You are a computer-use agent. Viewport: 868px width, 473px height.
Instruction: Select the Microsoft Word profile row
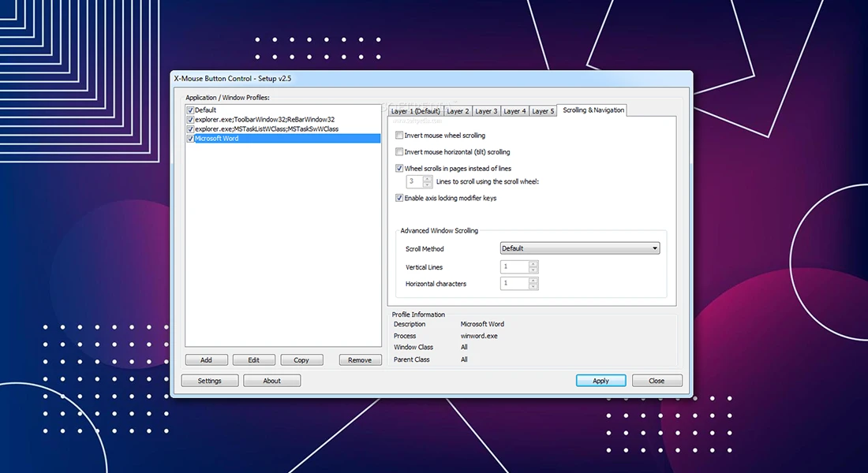point(283,138)
